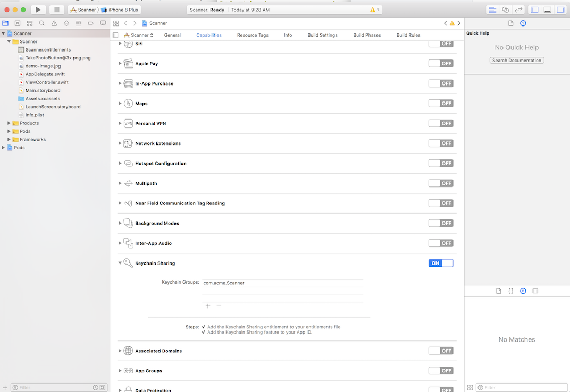This screenshot has height=392, width=570.
Task: Turn on Background Modes
Action: (441, 224)
